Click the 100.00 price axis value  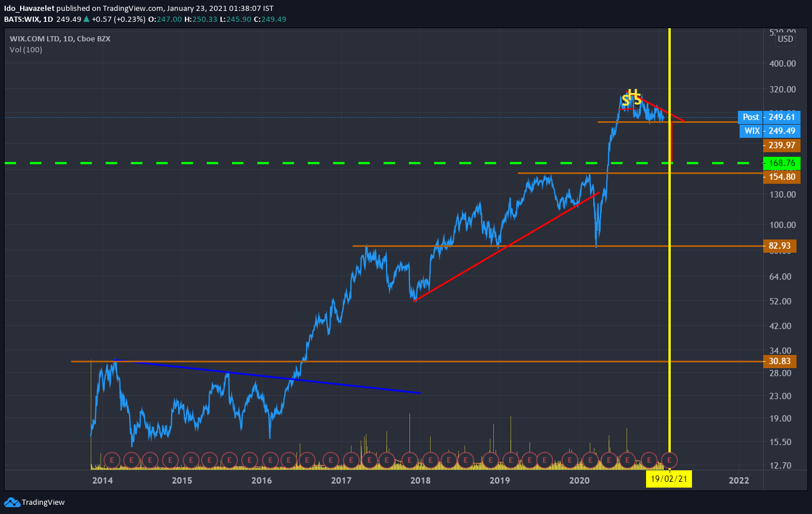(x=783, y=225)
